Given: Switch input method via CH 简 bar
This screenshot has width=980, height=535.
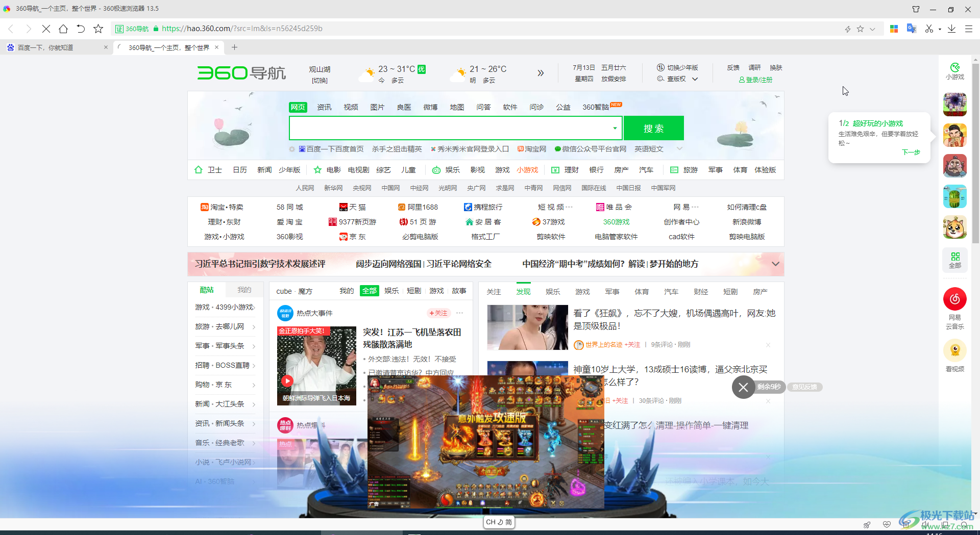Looking at the screenshot, I should (499, 522).
